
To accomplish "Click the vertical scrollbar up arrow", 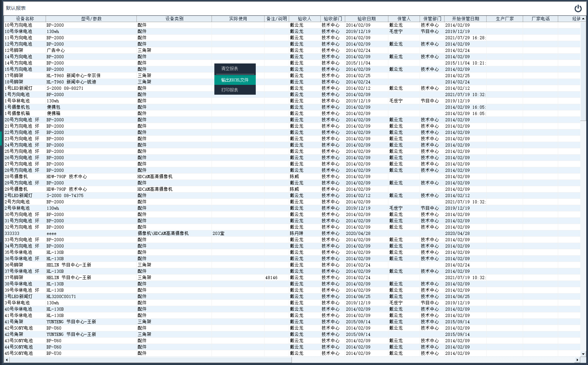I will [583, 19].
